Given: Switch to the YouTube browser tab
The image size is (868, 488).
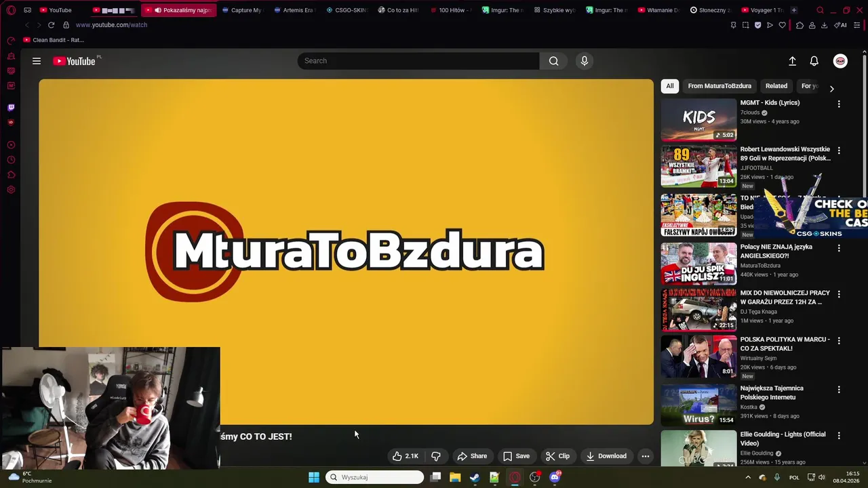Looking at the screenshot, I should coord(56,10).
